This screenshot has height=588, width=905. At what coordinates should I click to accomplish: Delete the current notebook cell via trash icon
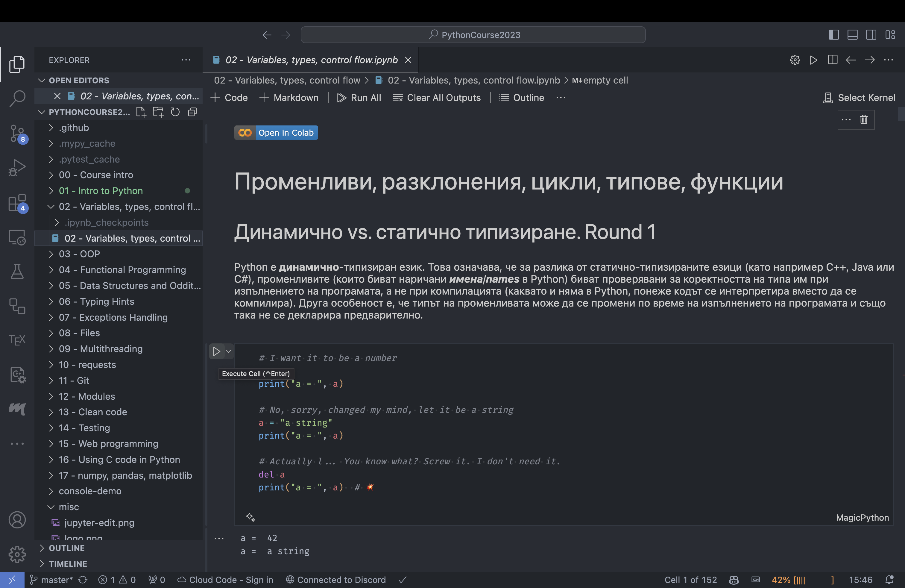864,120
